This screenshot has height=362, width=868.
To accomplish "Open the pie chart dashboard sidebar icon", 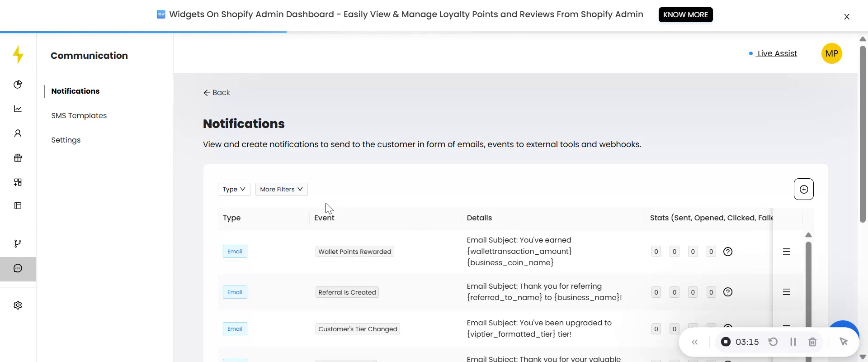I will (18, 85).
